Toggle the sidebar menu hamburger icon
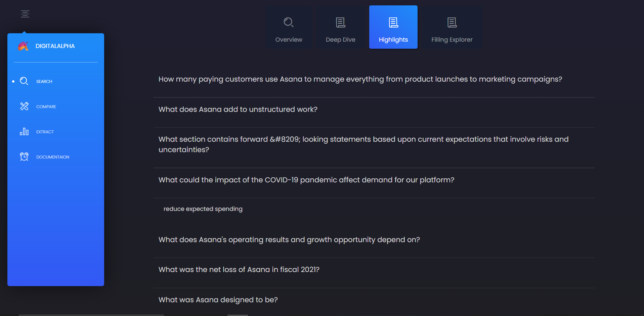Screen dimensions: 644x316 tap(25, 14)
